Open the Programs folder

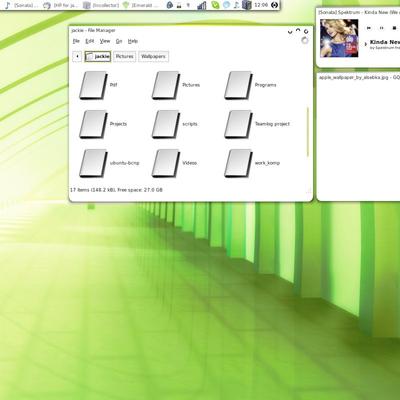[x=238, y=85]
